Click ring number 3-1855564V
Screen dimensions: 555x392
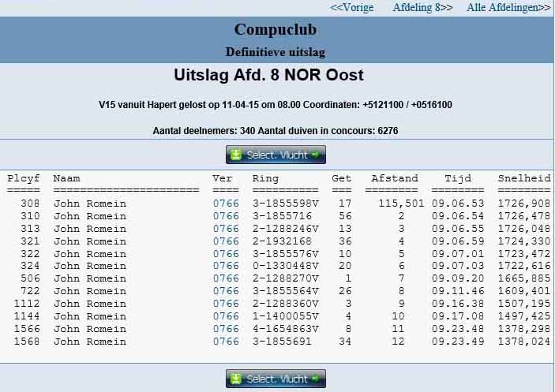[286, 291]
